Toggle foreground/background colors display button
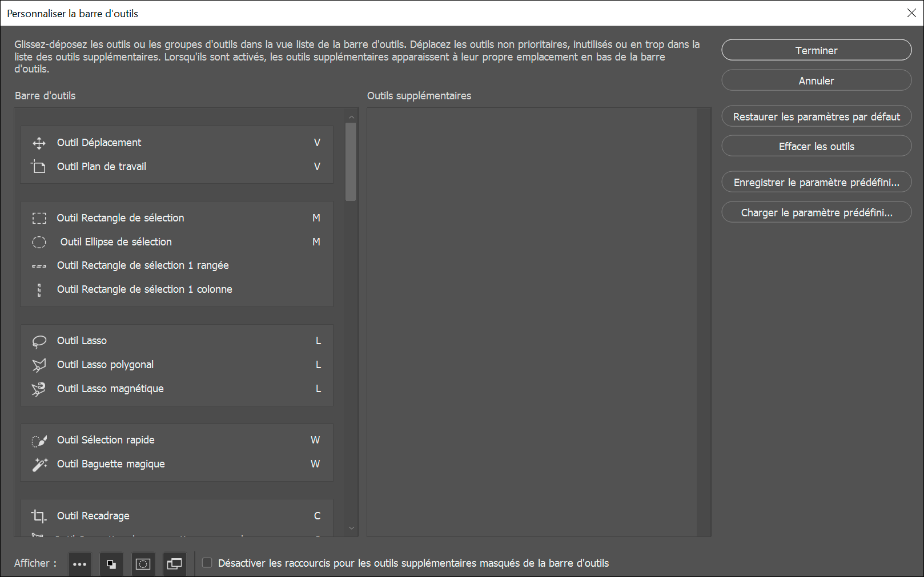Viewport: 924px width, 577px height. tap(111, 564)
